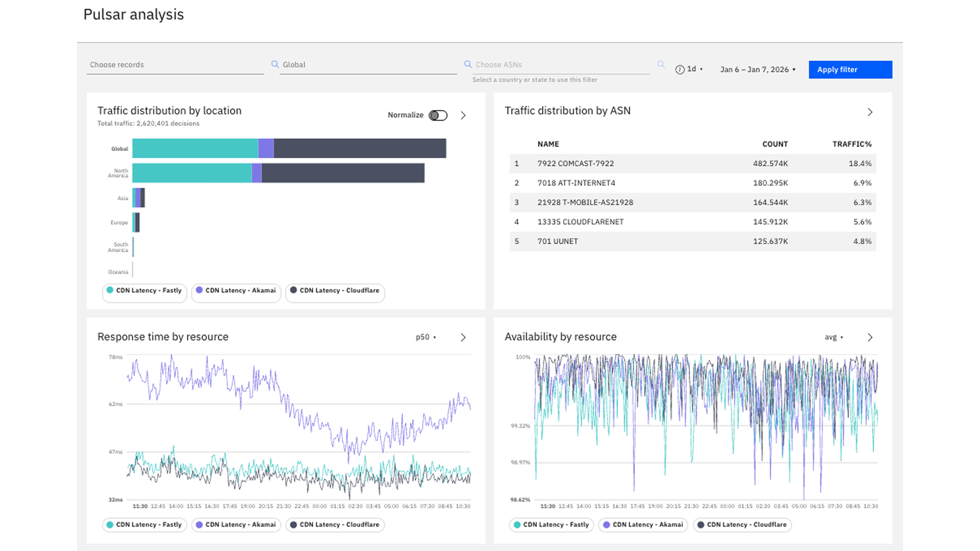The image size is (980, 551).
Task: Click the South America label
Action: pyautogui.click(x=118, y=247)
